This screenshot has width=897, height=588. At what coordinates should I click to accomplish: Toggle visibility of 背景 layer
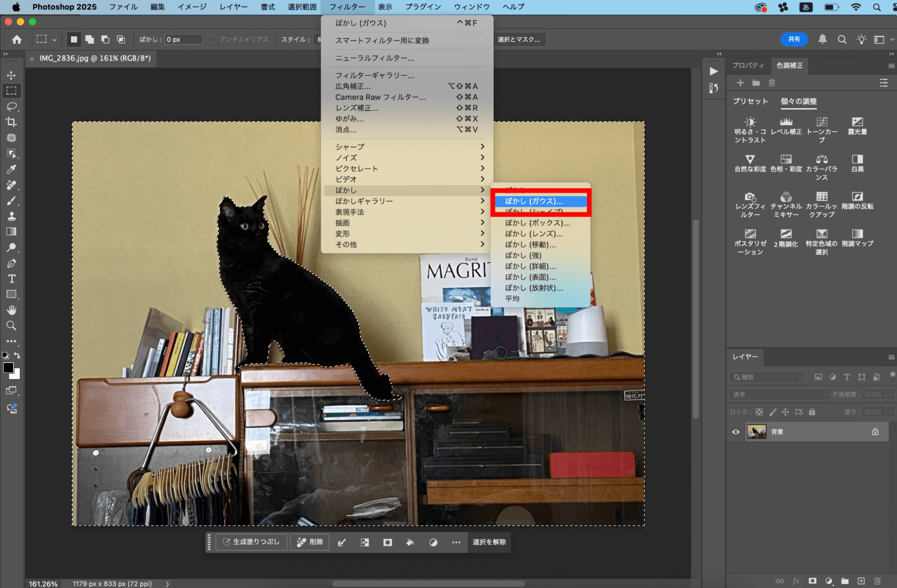pos(735,432)
